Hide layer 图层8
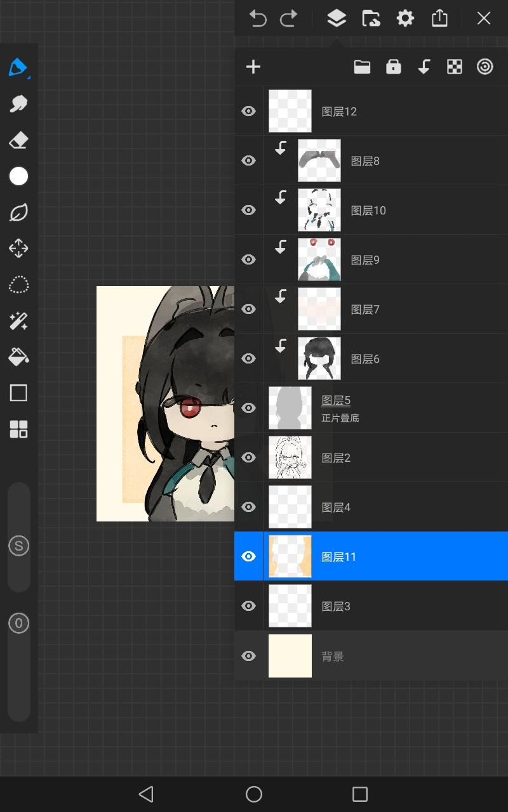The image size is (508, 812). tap(249, 161)
